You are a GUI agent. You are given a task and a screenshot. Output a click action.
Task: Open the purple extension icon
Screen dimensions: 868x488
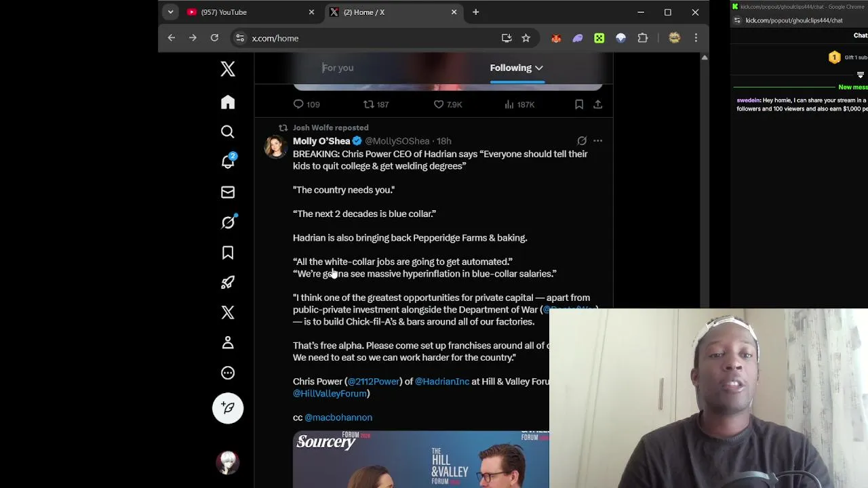[578, 39]
